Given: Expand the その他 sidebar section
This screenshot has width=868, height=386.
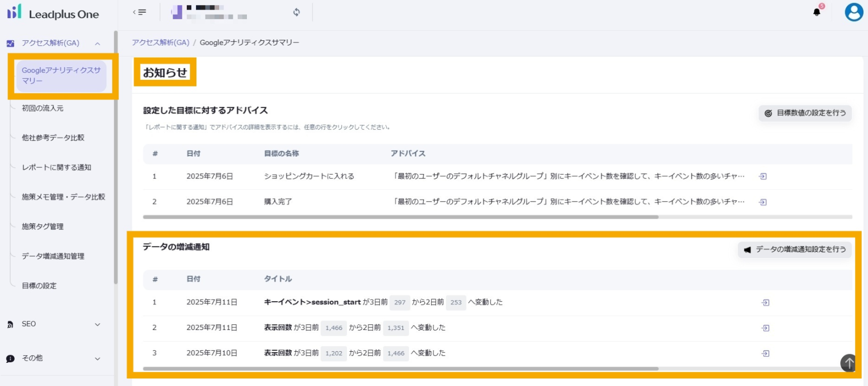Looking at the screenshot, I should click(x=97, y=359).
